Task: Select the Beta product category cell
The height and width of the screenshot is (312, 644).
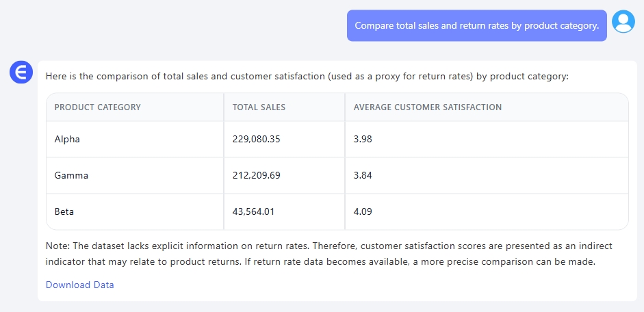Action: pyautogui.click(x=64, y=211)
